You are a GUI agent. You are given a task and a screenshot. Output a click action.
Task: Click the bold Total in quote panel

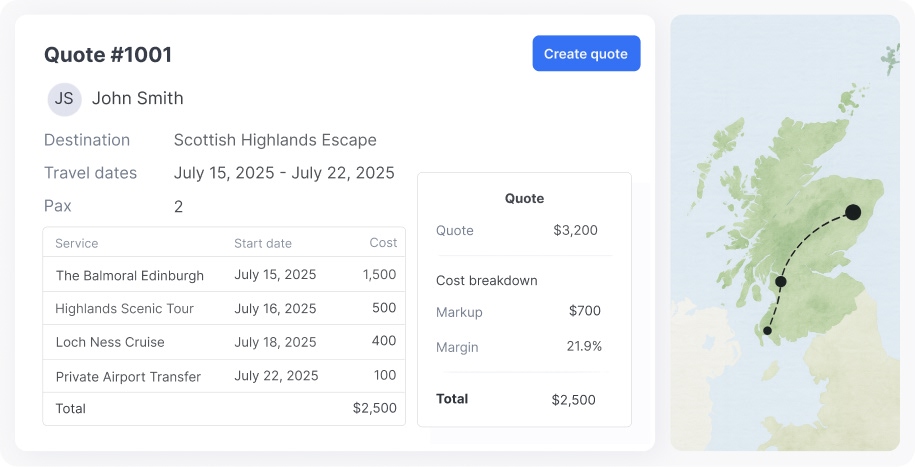[452, 399]
